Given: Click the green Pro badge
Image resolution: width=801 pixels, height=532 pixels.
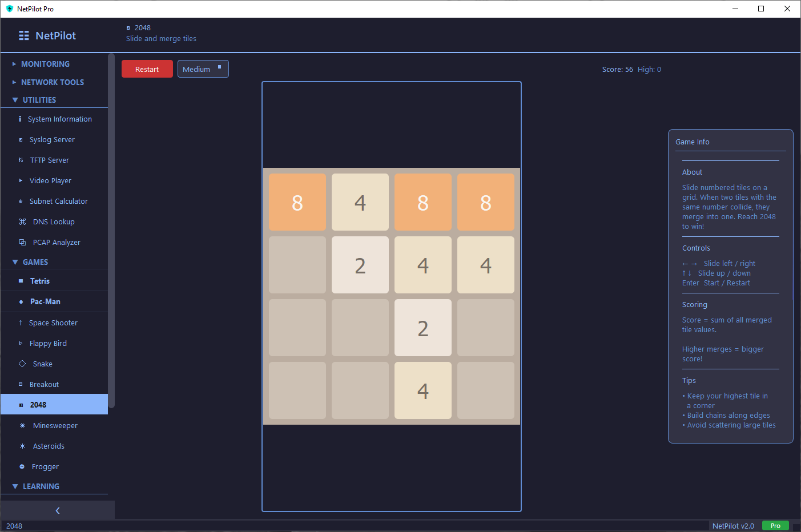Looking at the screenshot, I should point(775,525).
